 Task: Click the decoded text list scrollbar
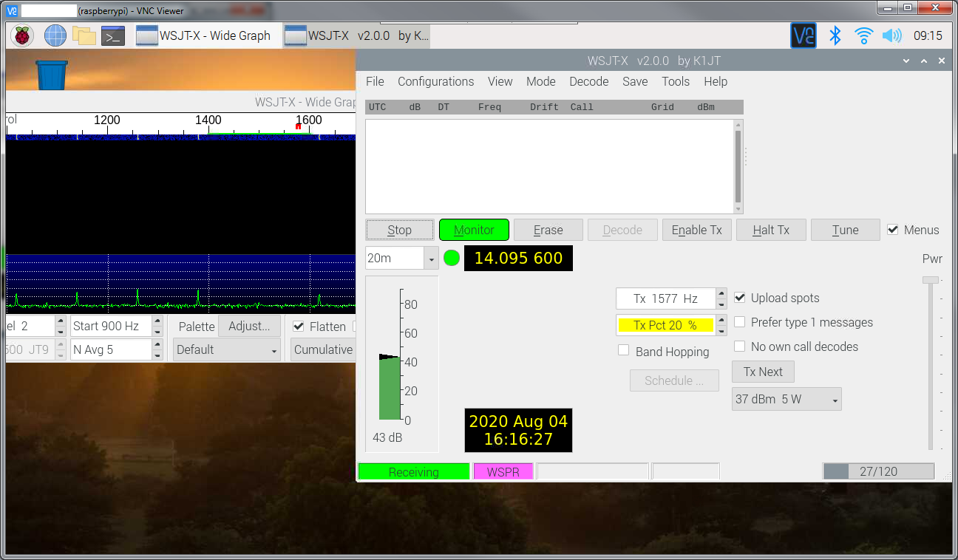738,167
